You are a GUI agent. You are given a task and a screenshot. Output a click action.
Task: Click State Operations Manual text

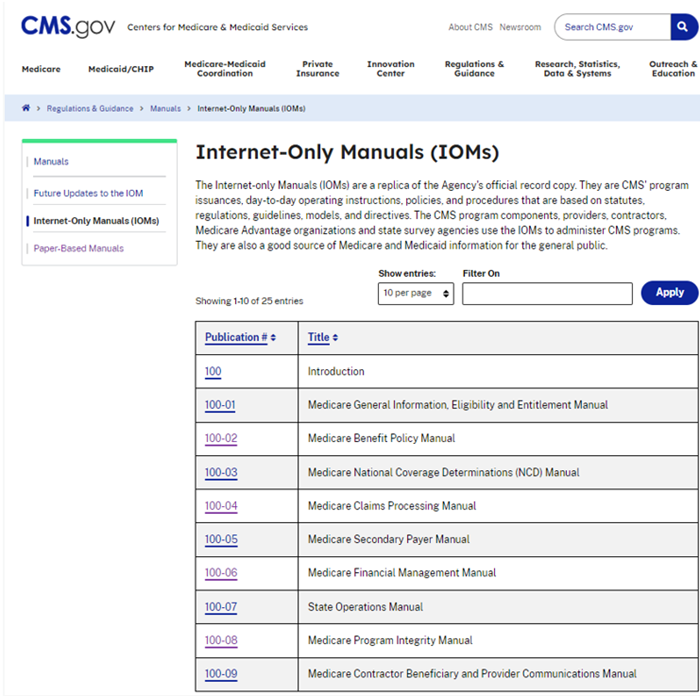point(365,607)
